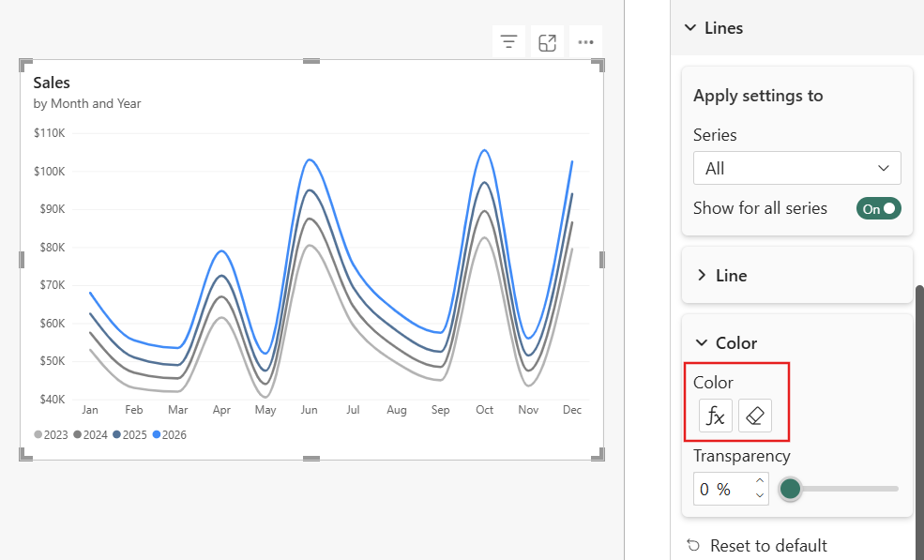The width and height of the screenshot is (924, 560).
Task: Click the Mar label on x-axis
Action: coord(177,410)
